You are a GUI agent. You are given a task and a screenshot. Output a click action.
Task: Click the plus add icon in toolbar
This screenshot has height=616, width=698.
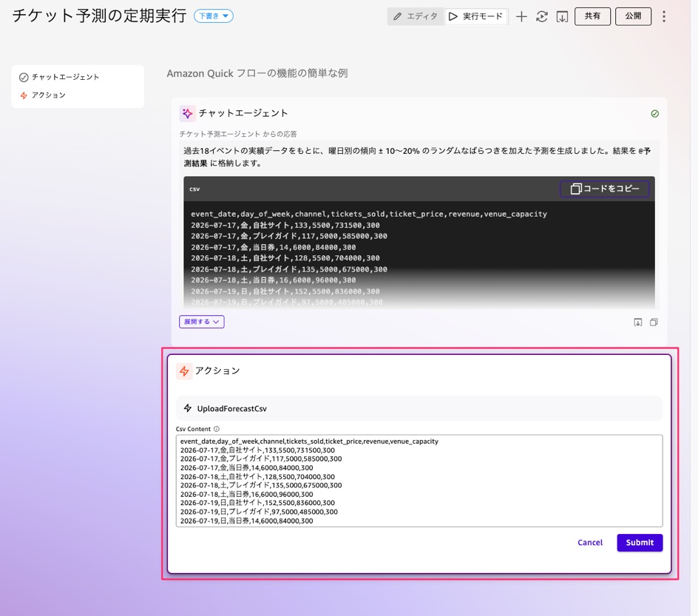521,16
